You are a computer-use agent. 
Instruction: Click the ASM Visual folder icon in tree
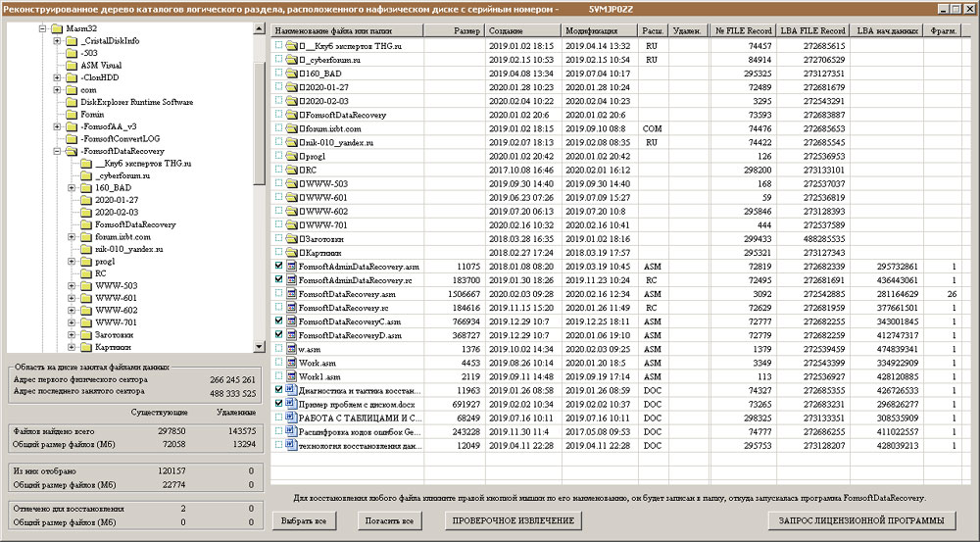[71, 66]
